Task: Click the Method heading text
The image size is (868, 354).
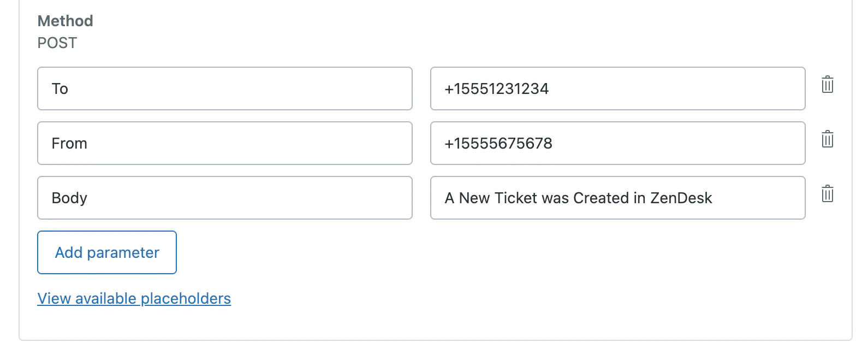Action: [65, 21]
